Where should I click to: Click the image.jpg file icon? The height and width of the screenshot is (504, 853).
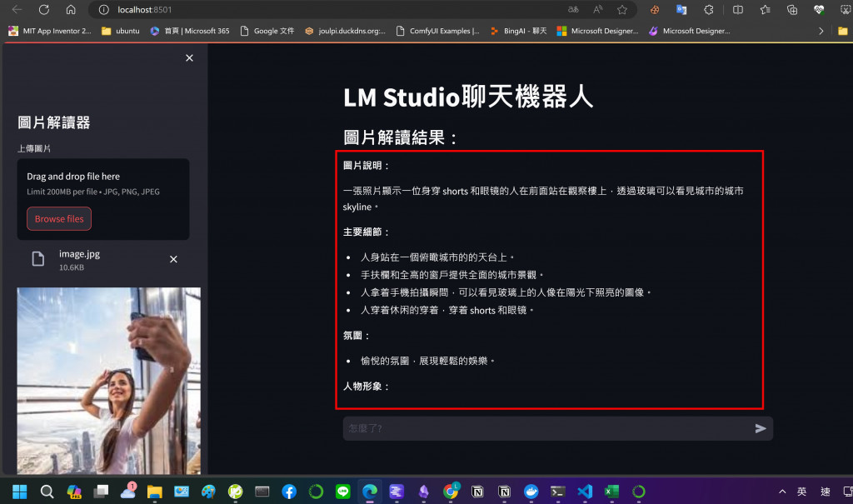(x=38, y=259)
